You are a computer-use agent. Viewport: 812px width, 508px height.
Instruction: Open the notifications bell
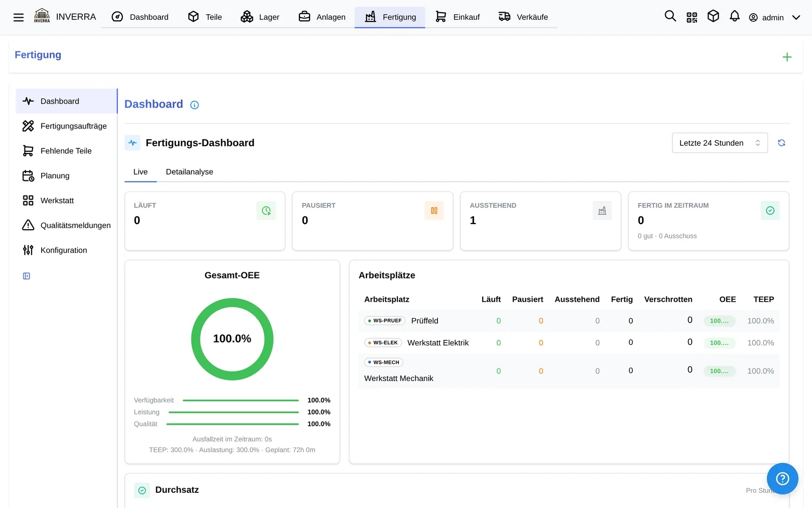point(734,16)
